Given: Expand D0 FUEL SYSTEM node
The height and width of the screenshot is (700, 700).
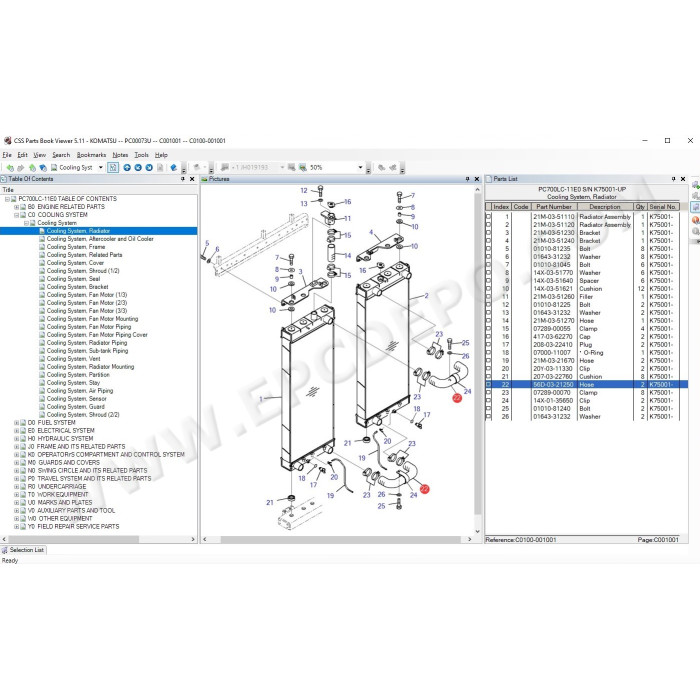Looking at the screenshot, I should coord(17,423).
